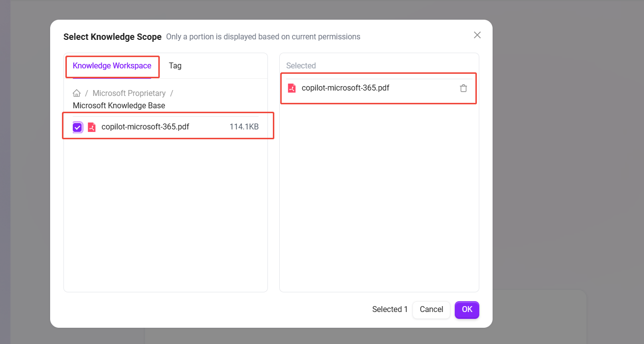Close the Select Knowledge Scope dialog
This screenshot has width=644, height=344.
477,35
